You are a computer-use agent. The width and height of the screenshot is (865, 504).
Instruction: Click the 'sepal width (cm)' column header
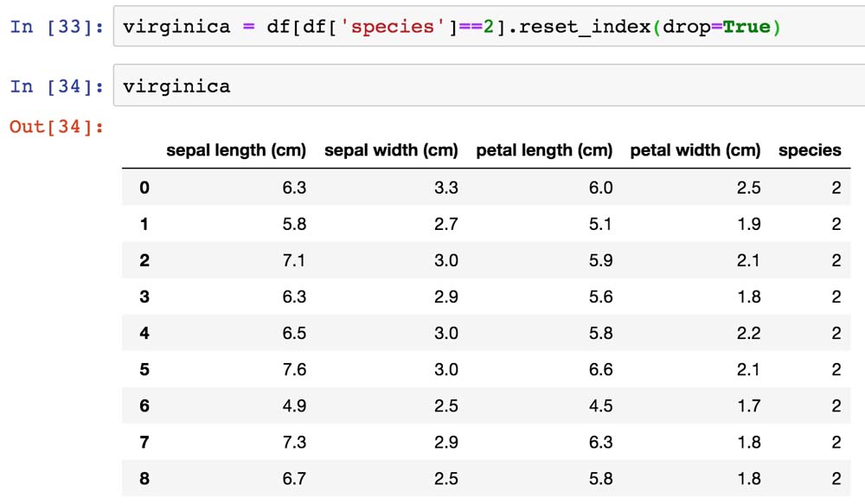click(391, 150)
